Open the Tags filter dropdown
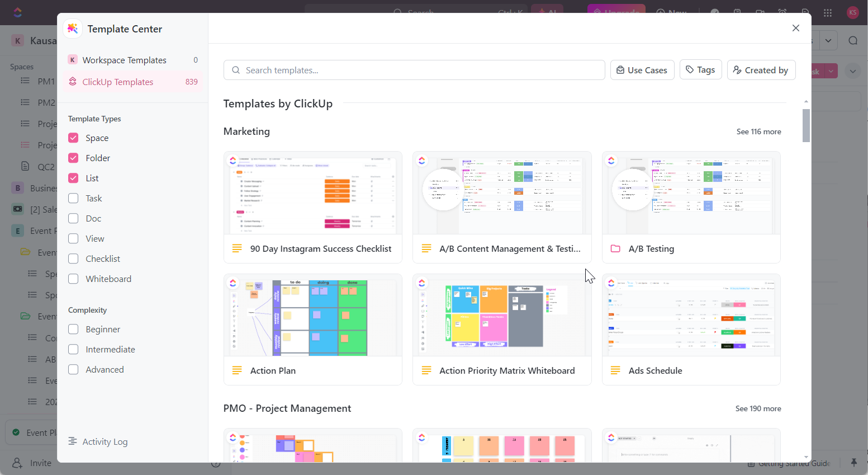This screenshot has width=868, height=475. [701, 69]
